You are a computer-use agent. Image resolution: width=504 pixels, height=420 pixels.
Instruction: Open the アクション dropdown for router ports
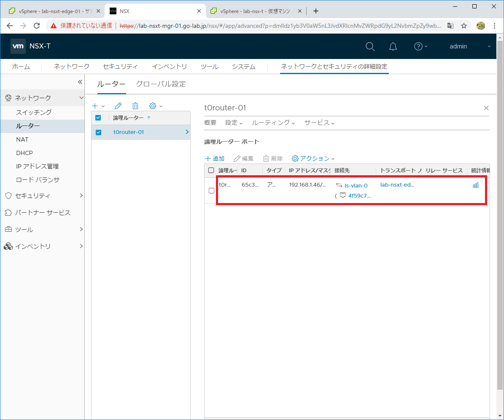pos(313,159)
